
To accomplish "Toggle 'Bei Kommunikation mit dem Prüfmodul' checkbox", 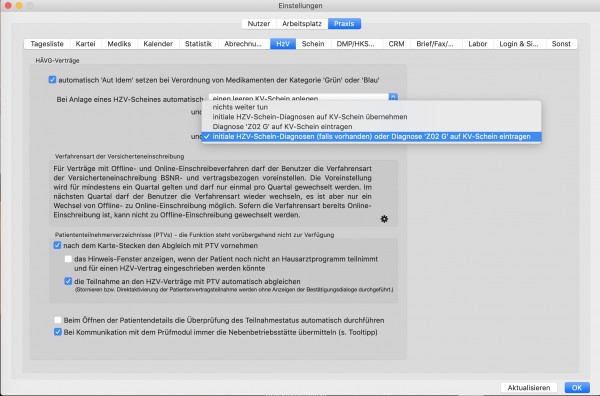I will point(58,332).
